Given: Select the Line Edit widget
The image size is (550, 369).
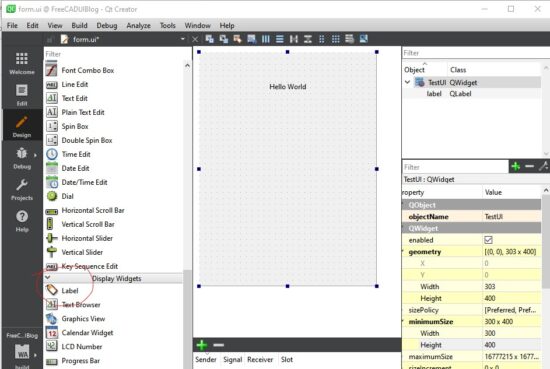Looking at the screenshot, I should click(74, 84).
